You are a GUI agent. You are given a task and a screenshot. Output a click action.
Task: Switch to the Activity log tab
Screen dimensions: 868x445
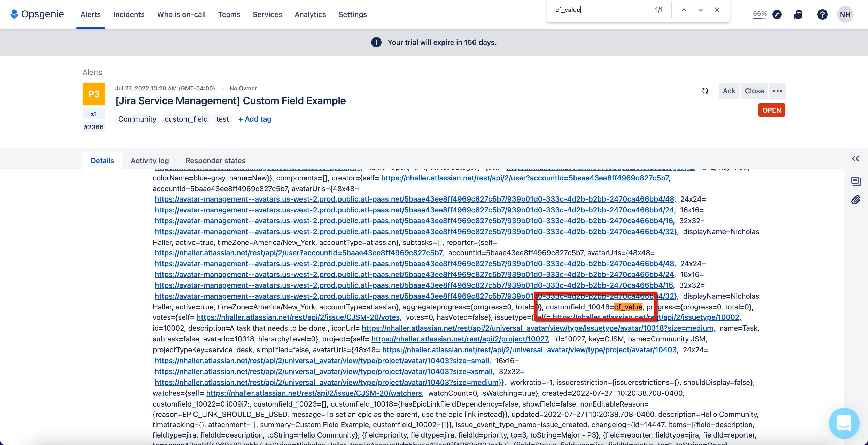click(x=150, y=161)
